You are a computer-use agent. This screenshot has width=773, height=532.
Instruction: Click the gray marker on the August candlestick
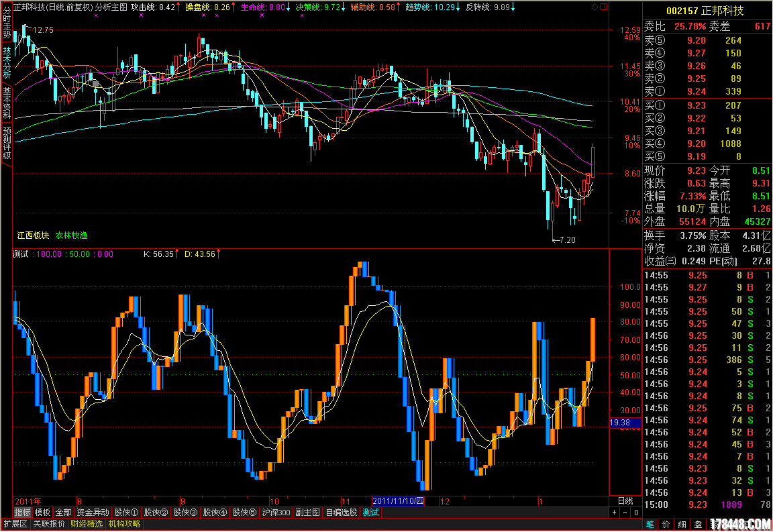point(96,84)
